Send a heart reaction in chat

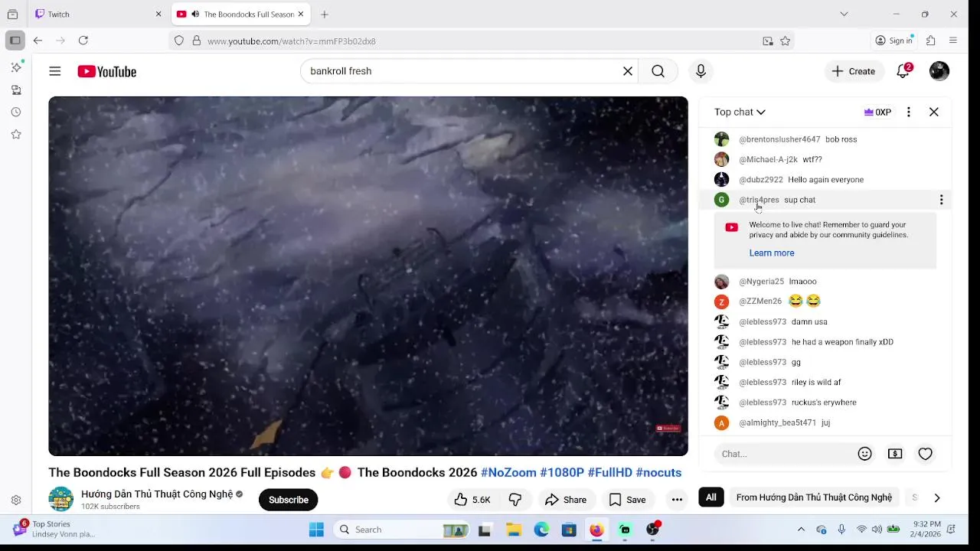point(926,454)
